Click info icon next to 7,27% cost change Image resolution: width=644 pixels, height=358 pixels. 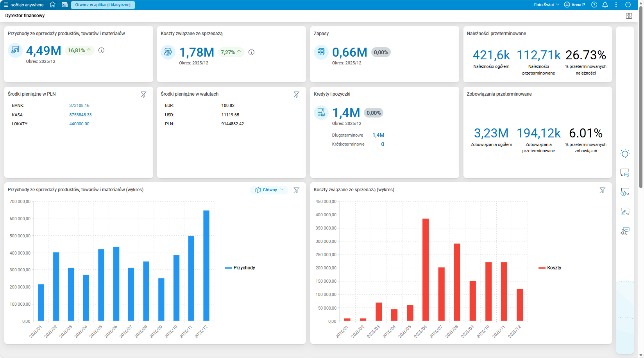(x=251, y=52)
